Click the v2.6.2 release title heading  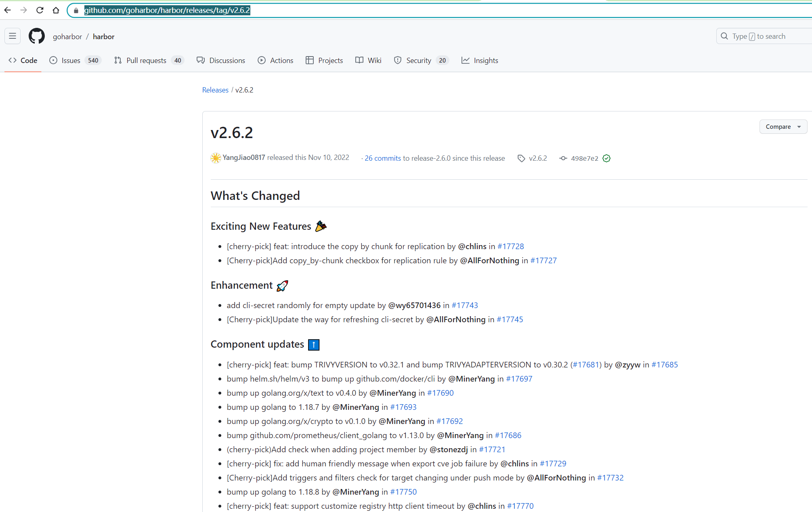(232, 133)
